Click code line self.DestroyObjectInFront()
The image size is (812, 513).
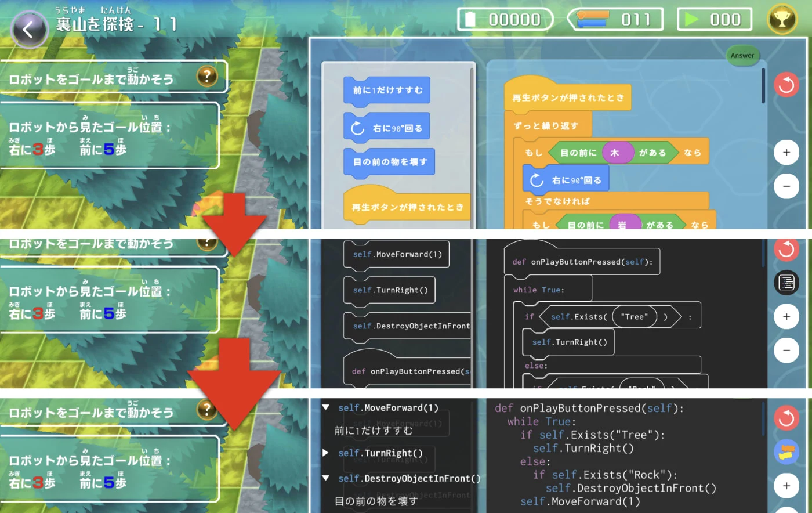[631, 488]
